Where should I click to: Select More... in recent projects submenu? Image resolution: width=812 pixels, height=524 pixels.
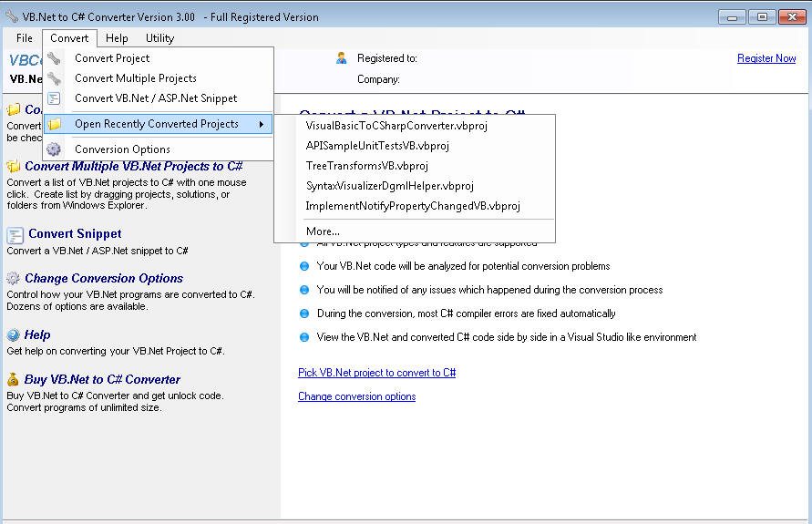click(323, 231)
